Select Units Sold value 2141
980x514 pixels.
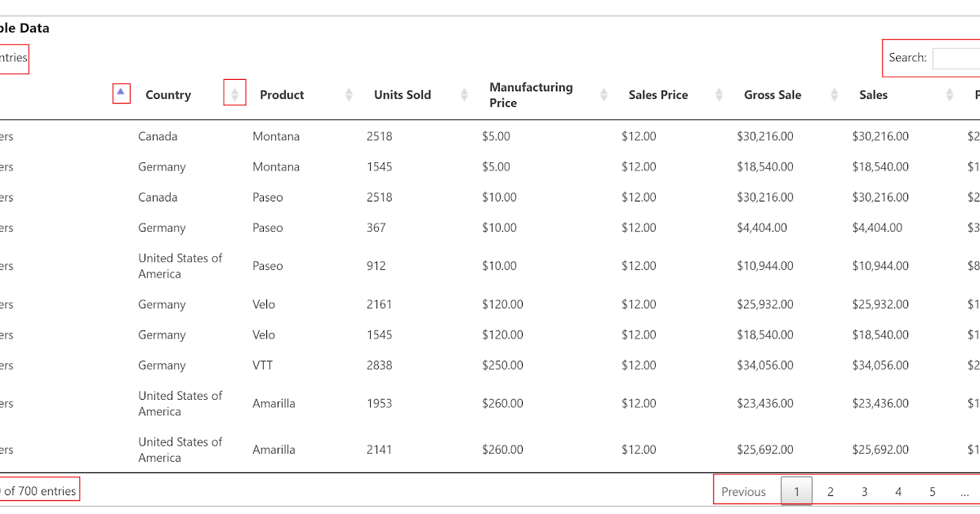click(x=379, y=450)
